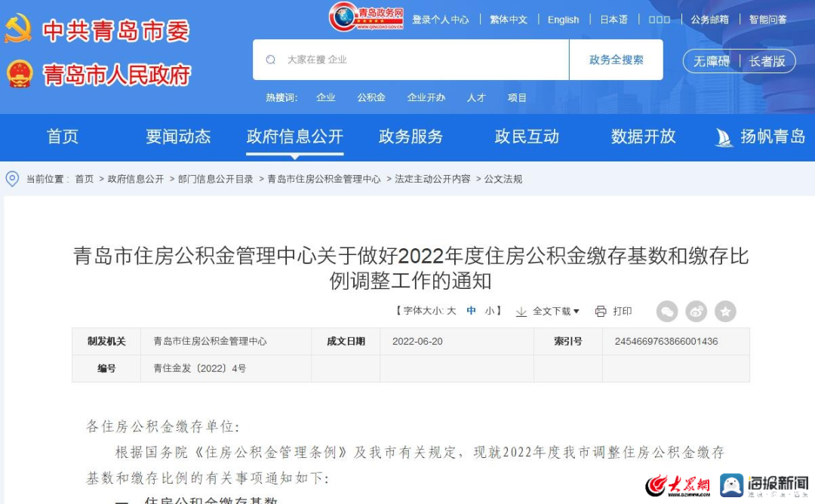This screenshot has height=504, width=815.
Task: Set font size to 小
Action: [x=490, y=311]
